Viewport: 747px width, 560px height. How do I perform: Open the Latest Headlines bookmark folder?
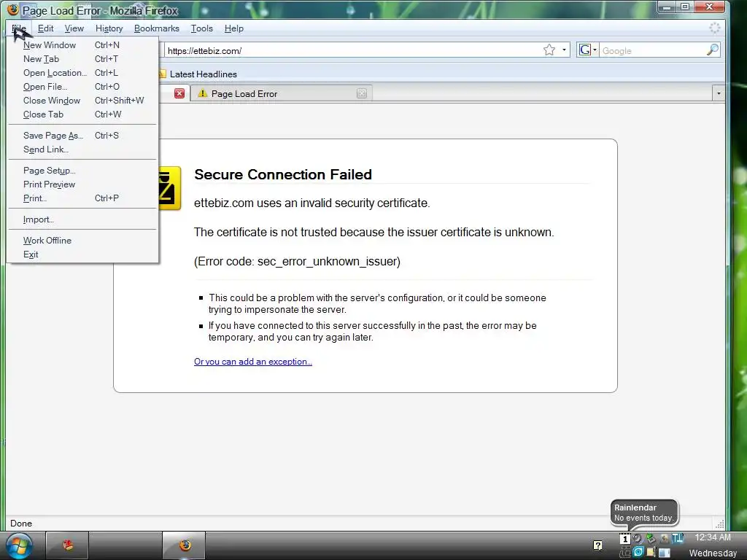coord(198,74)
